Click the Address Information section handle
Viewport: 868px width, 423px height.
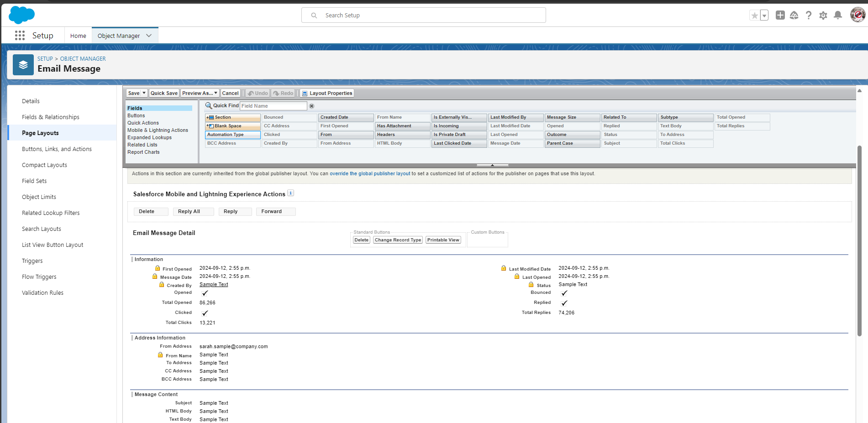pos(132,338)
